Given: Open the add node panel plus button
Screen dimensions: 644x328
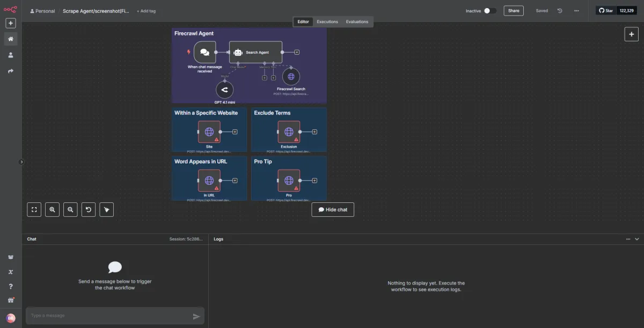Looking at the screenshot, I should pos(631,34).
